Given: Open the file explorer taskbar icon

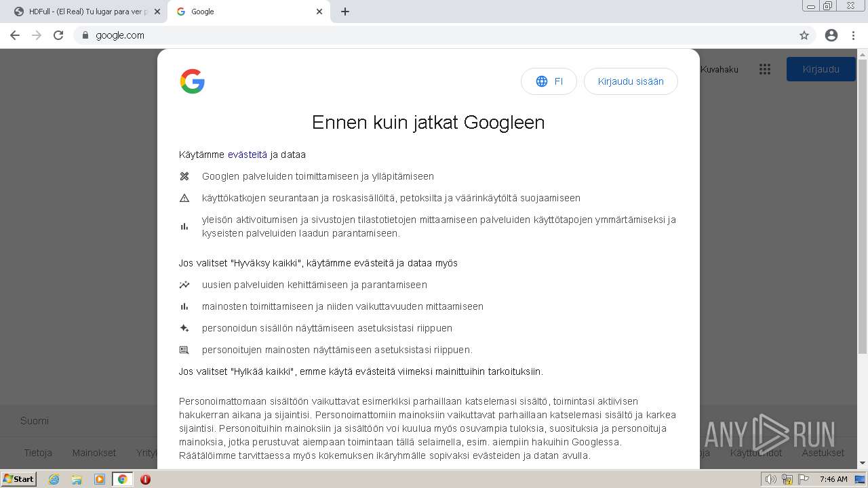Looking at the screenshot, I should tap(77, 479).
